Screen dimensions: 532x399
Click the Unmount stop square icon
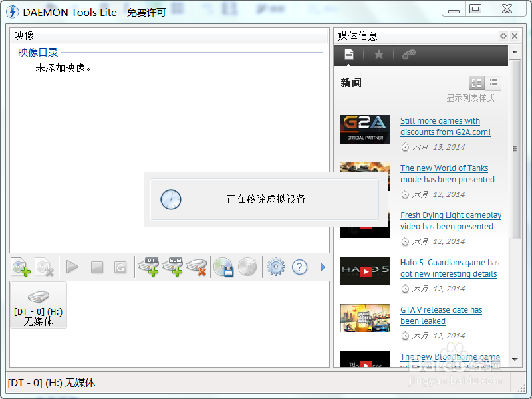coord(97,267)
